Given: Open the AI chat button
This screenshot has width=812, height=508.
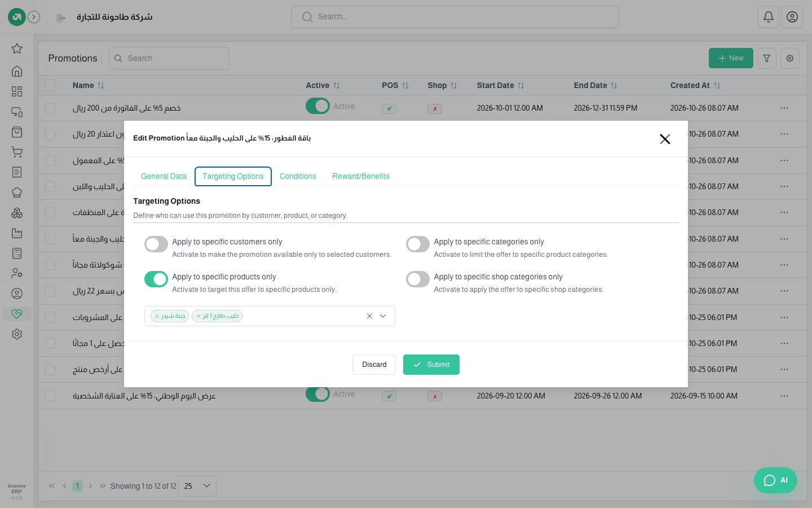Looking at the screenshot, I should 775,480.
